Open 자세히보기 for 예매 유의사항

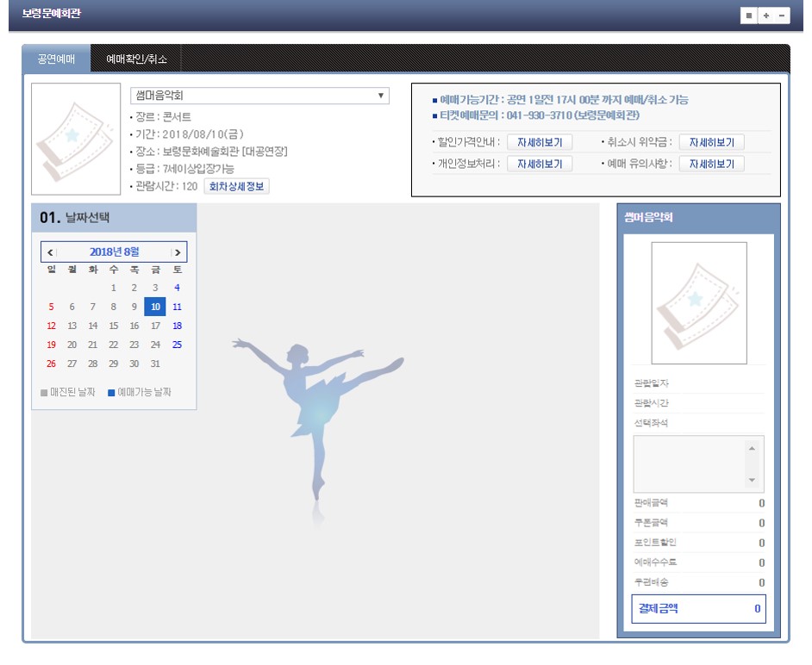click(x=711, y=164)
